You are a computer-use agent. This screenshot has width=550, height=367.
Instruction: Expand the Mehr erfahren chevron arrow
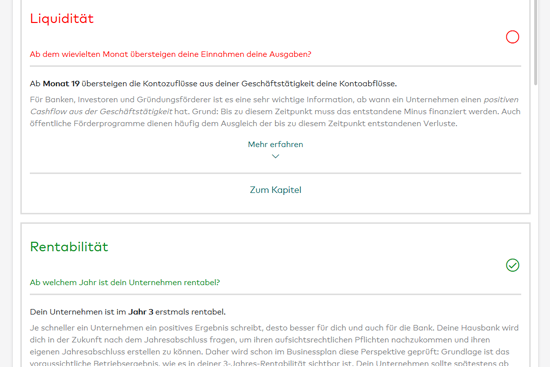pyautogui.click(x=275, y=156)
